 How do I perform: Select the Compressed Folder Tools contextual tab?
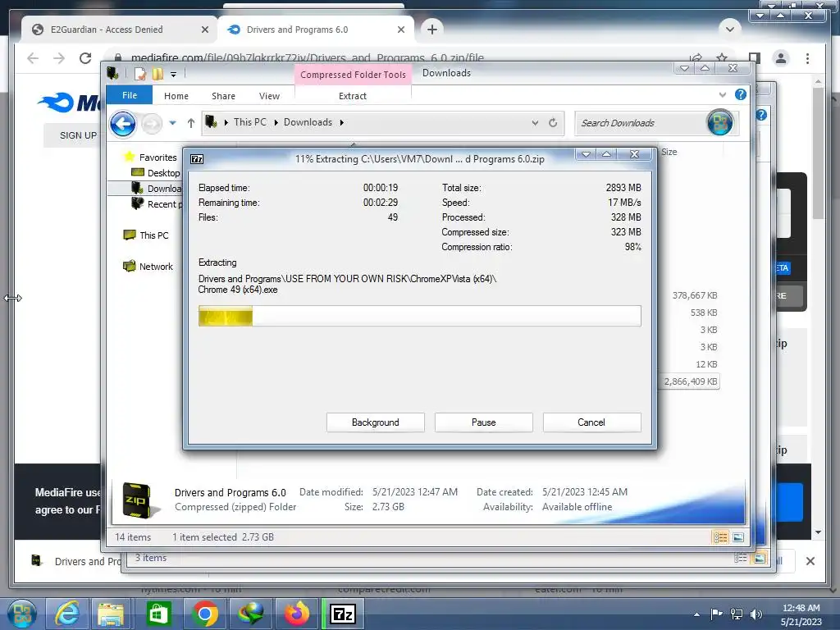[x=353, y=75]
